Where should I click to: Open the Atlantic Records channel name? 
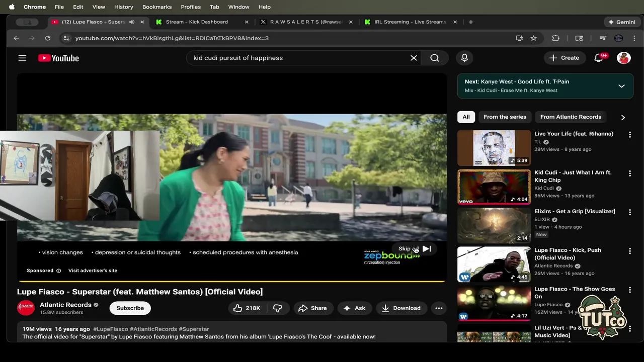pos(65,305)
